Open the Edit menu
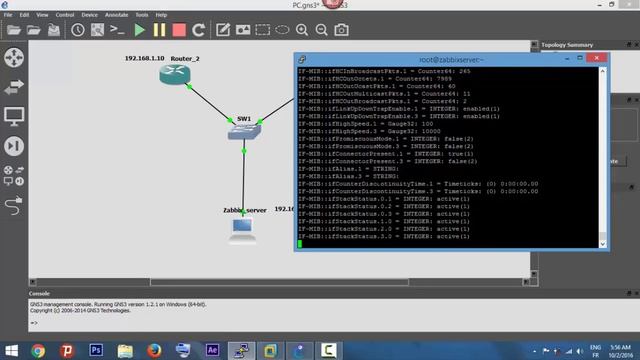640x360 pixels. click(24, 15)
